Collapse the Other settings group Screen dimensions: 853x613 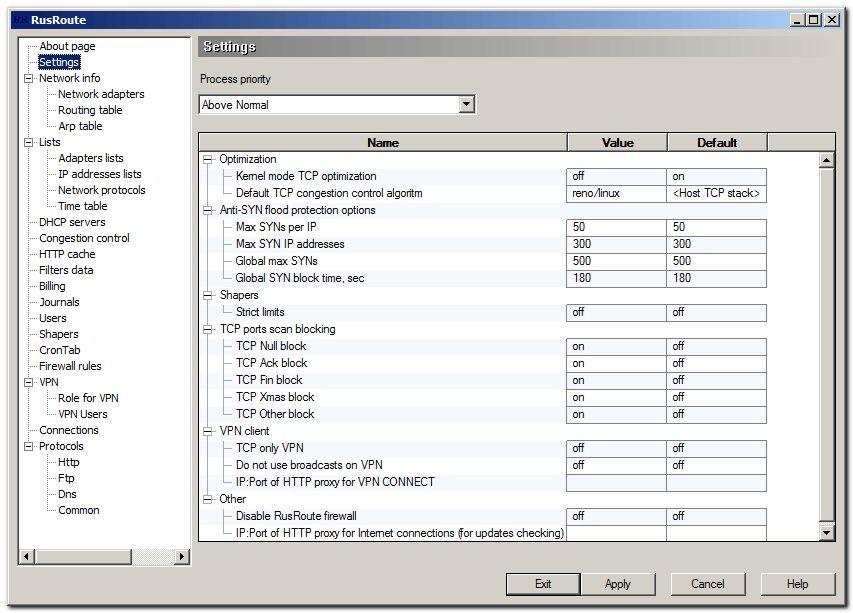207,499
